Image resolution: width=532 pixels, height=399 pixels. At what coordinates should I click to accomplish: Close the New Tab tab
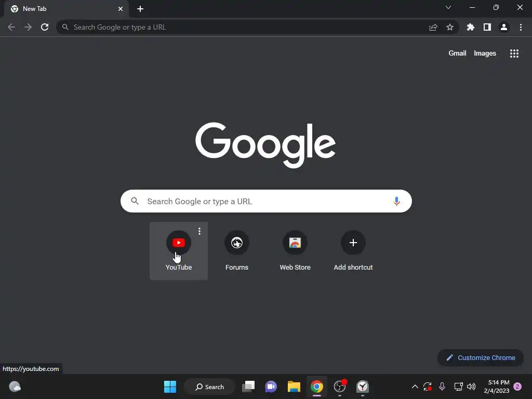point(121,9)
